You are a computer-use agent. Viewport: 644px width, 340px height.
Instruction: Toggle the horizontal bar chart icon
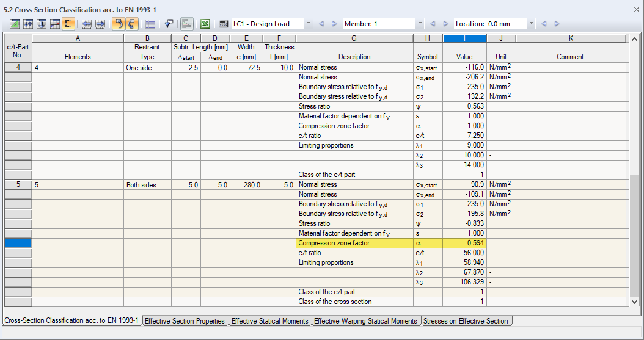187,24
